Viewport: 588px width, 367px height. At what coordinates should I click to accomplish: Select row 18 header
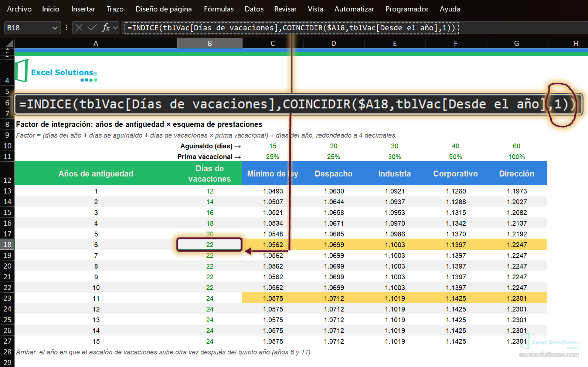tap(7, 245)
